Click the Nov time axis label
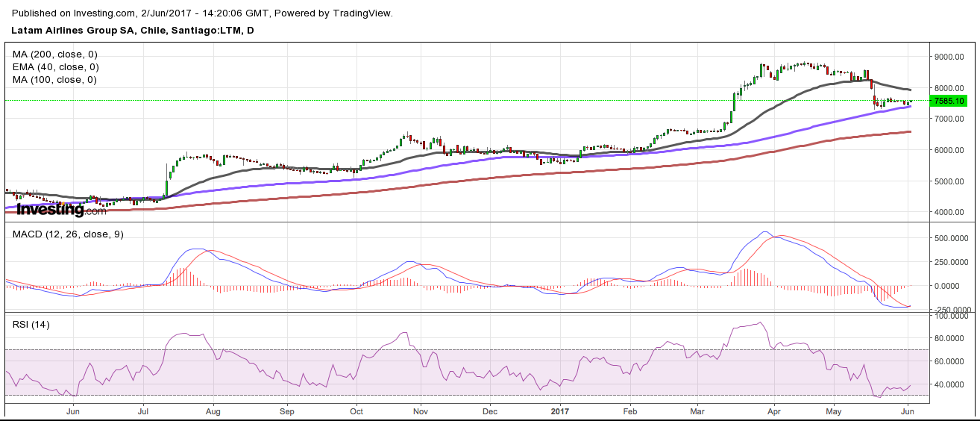This screenshot has height=421, width=980. click(421, 411)
